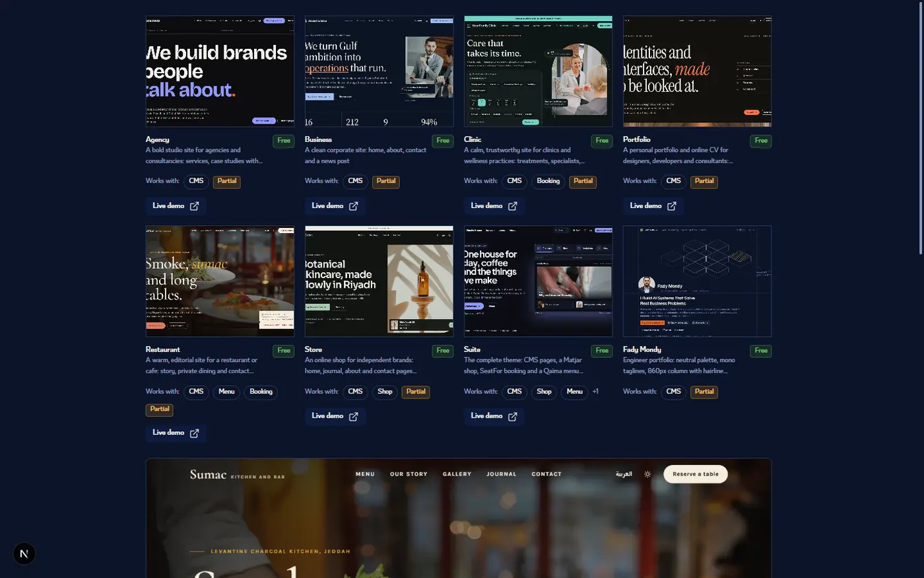Click external link icon on Portfolio Live demo
Viewport: 924px width, 578px height.
[671, 206]
